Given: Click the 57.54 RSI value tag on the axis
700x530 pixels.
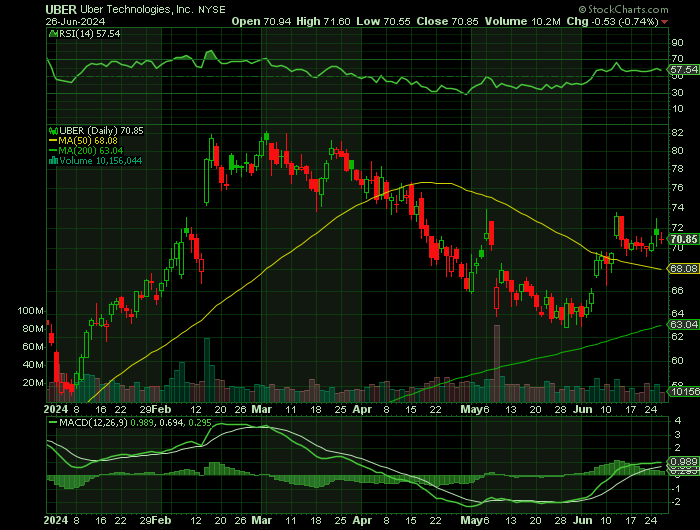Looking at the screenshot, I should [683, 70].
